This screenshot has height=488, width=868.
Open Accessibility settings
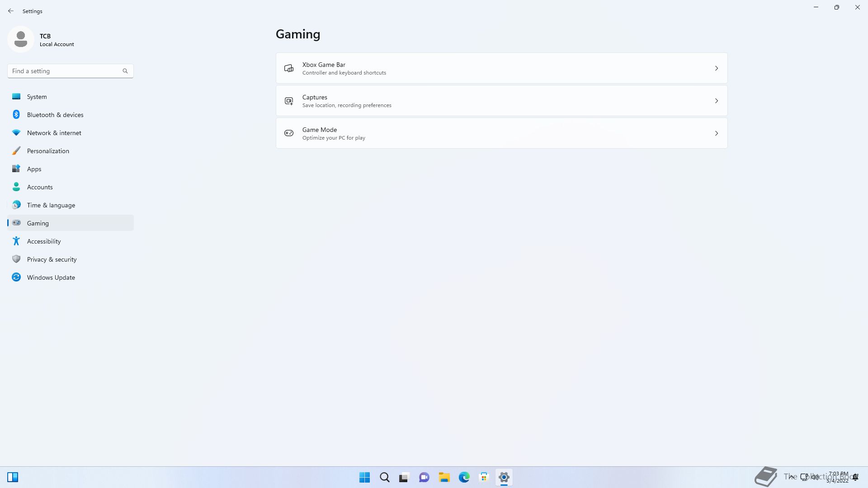(71, 241)
